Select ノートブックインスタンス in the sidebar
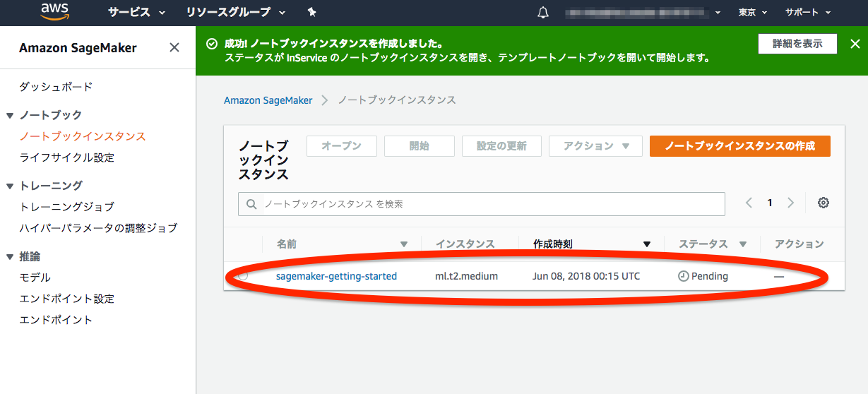 [x=83, y=136]
